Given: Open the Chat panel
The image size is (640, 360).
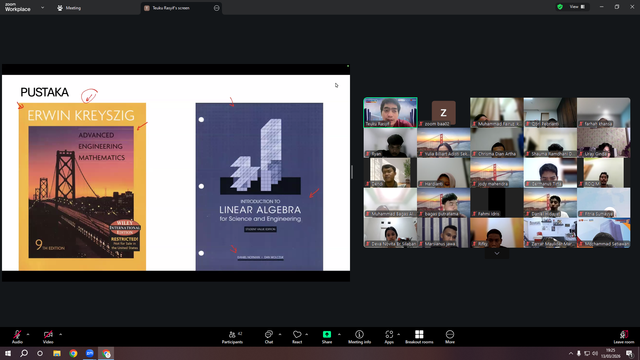Looking at the screenshot, I should pyautogui.click(x=269, y=337).
